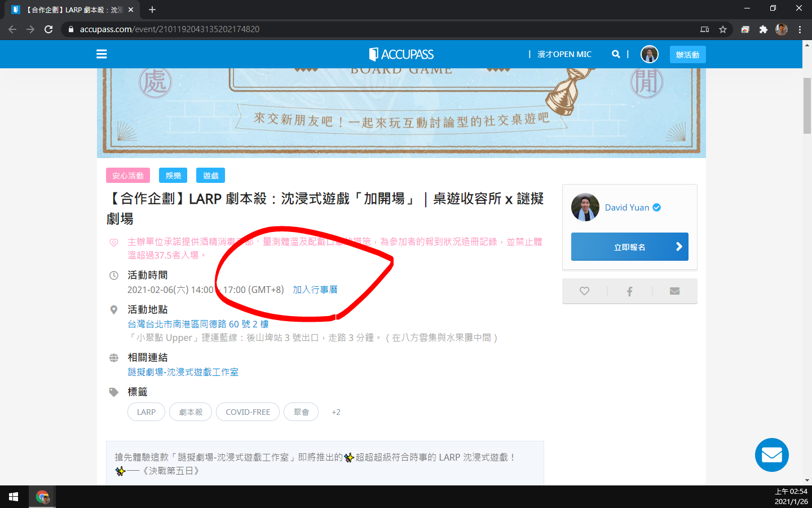Expand the +2 hidden tags
Screen dimensions: 812x508
pos(336,412)
